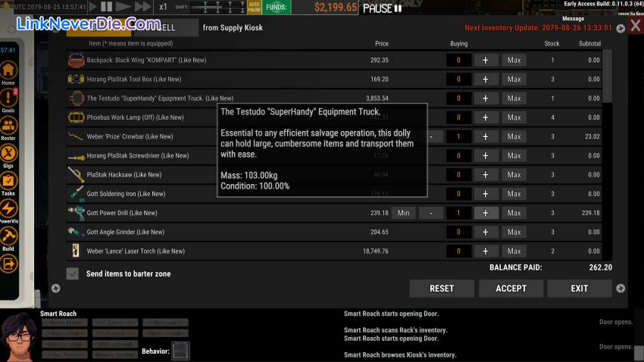Viewport: 644px width, 362px height.
Task: Open the Goals panel icon
Action: pyautogui.click(x=8, y=98)
